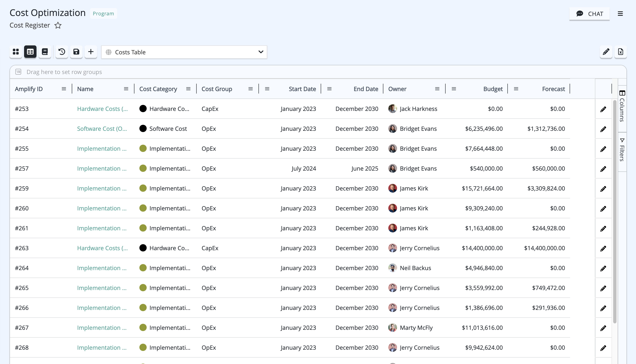This screenshot has width=636, height=364.
Task: Click July 2024 start date cell
Action: [304, 169]
